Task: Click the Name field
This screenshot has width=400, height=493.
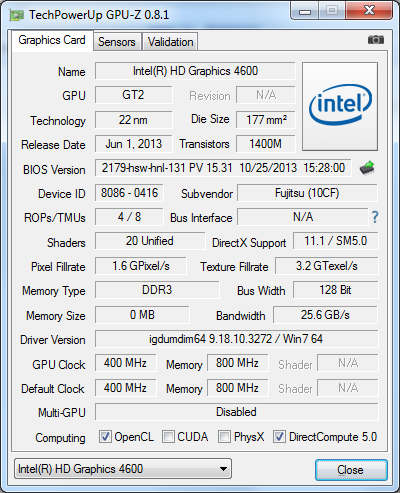Action: 195,71
